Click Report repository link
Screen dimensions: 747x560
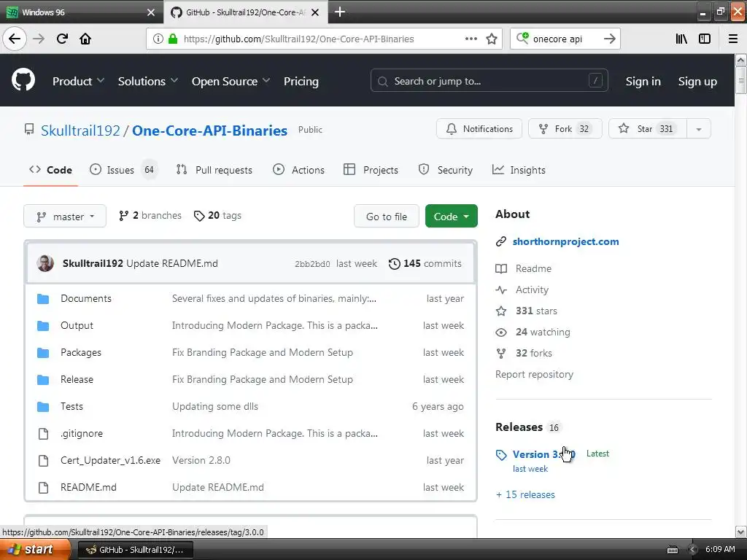pyautogui.click(x=534, y=374)
